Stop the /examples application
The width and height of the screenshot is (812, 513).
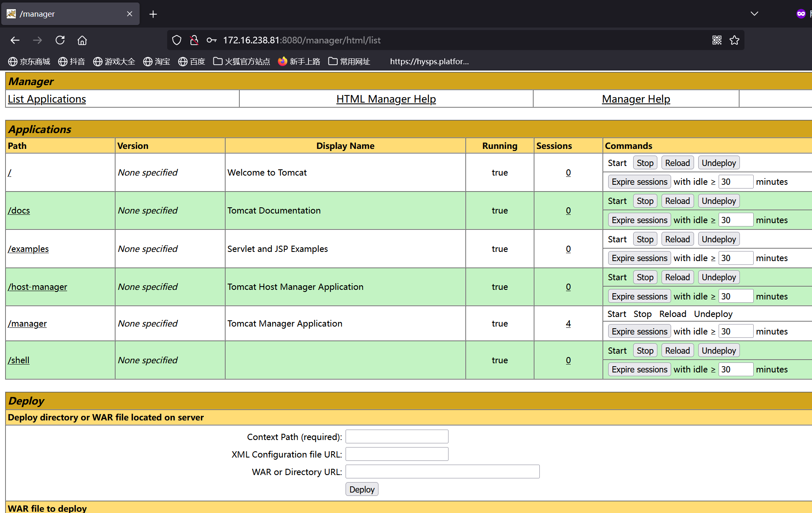pyautogui.click(x=645, y=239)
